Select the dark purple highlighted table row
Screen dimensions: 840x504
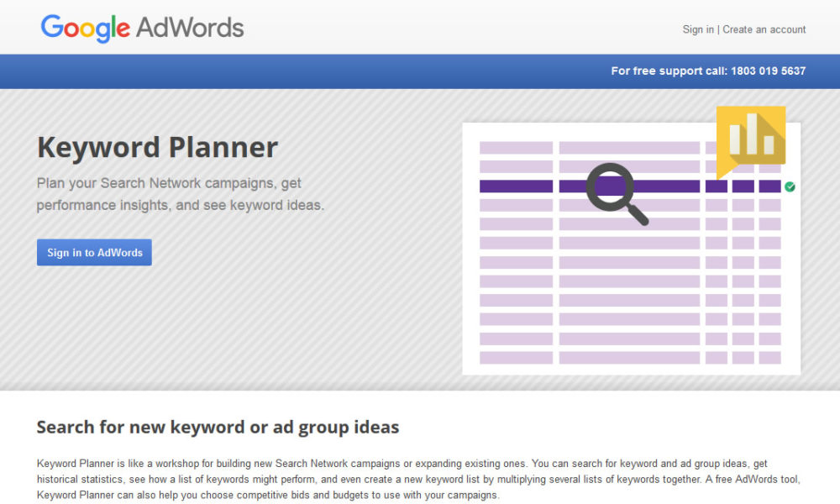628,186
